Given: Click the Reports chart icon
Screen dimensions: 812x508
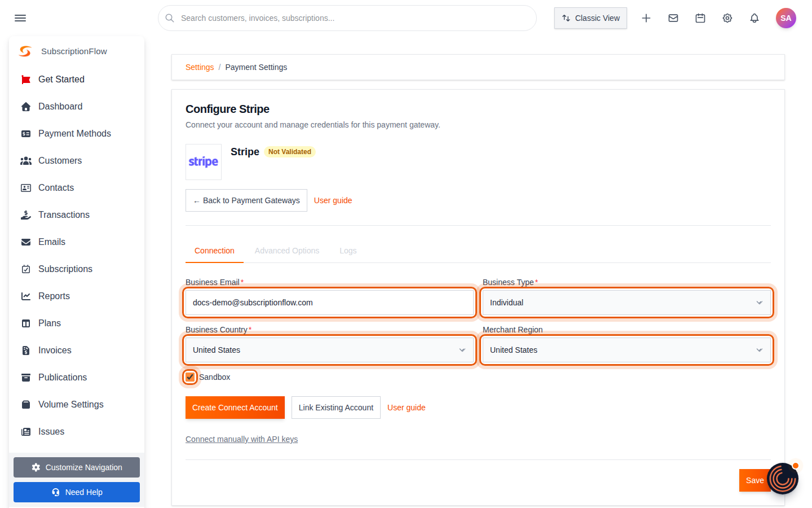Looking at the screenshot, I should [26, 296].
